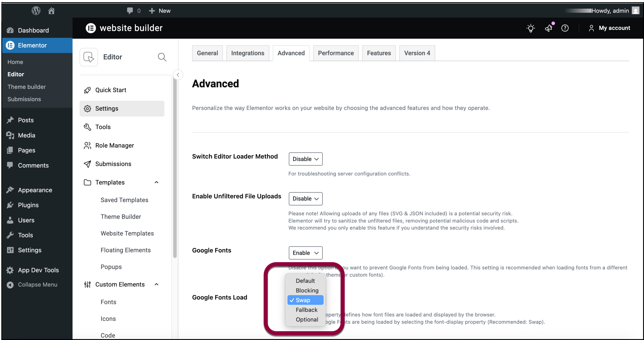This screenshot has width=644, height=340.
Task: Collapse the Templates section chevron
Action: [156, 182]
